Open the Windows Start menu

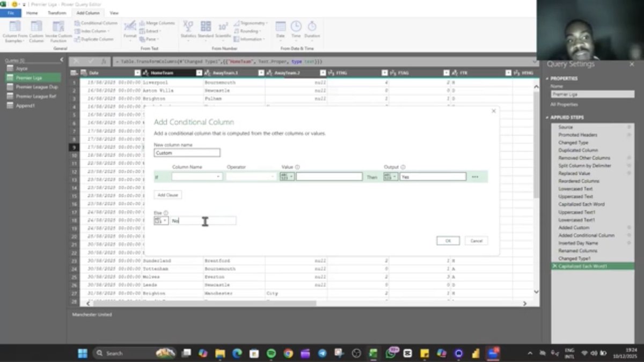coord(83,353)
